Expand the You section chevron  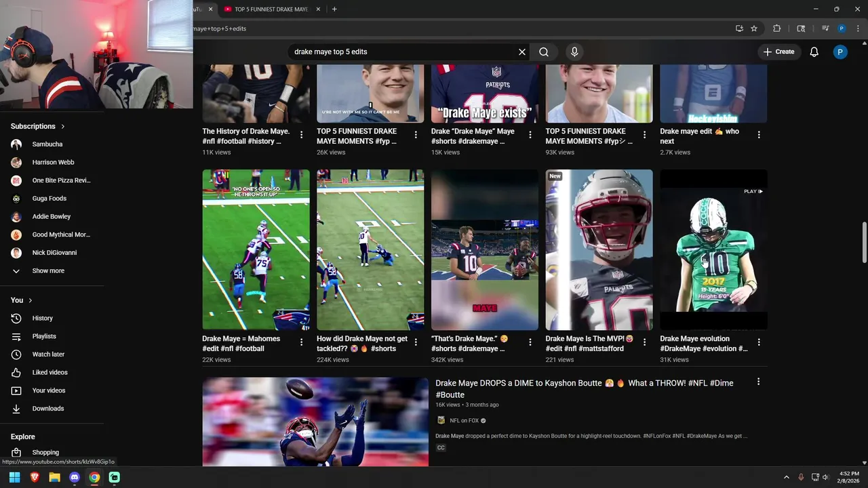pyautogui.click(x=30, y=300)
